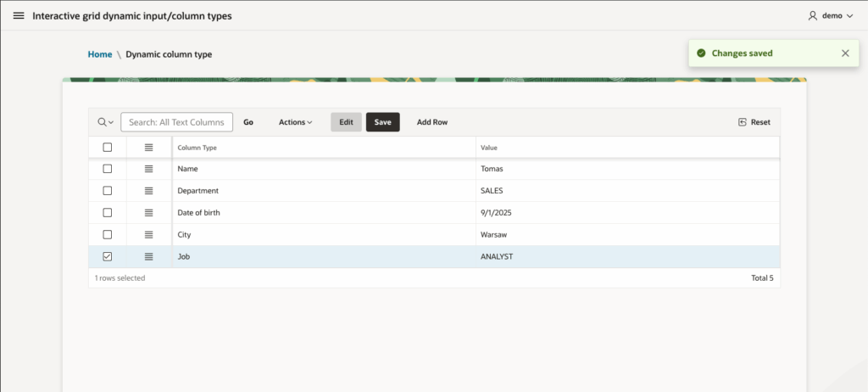
Task: Sort by Column Type header
Action: click(x=198, y=148)
